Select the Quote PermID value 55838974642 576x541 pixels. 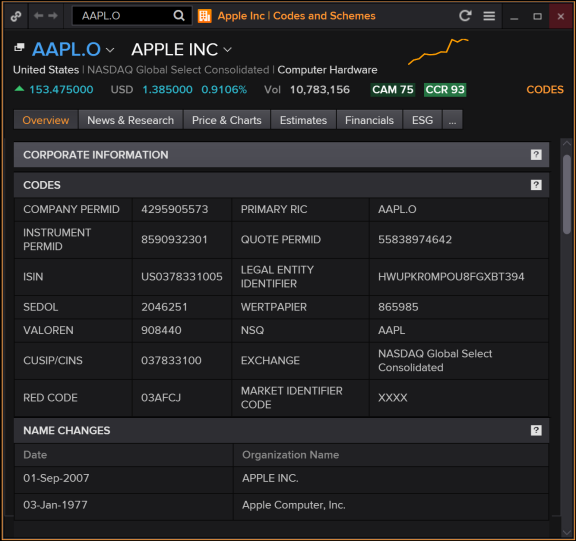coord(415,239)
